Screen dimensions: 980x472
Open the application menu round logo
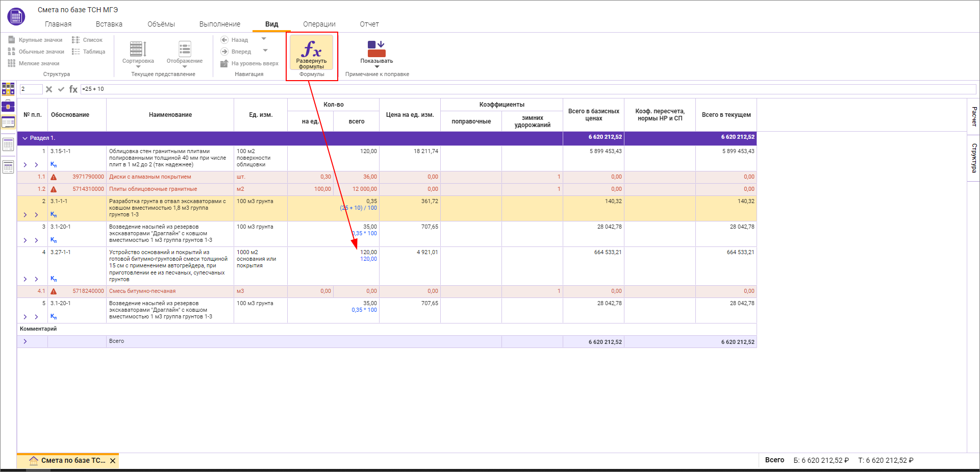pos(16,16)
